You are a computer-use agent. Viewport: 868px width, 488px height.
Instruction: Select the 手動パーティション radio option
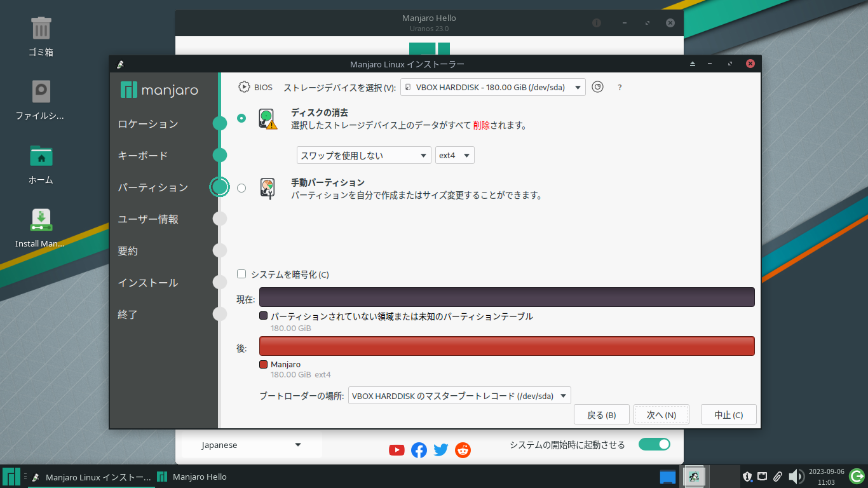click(x=241, y=188)
